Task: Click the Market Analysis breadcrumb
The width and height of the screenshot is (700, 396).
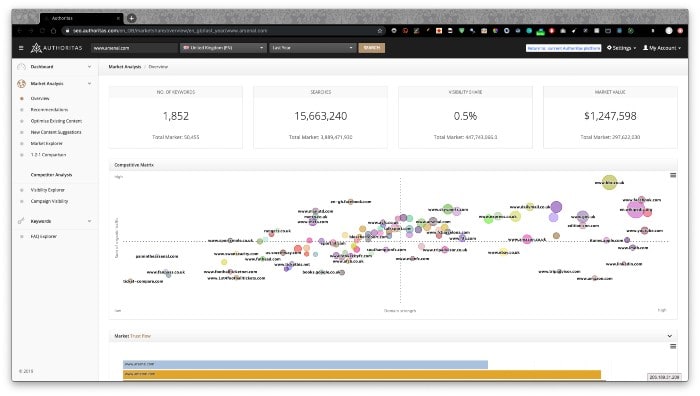Action: point(125,67)
